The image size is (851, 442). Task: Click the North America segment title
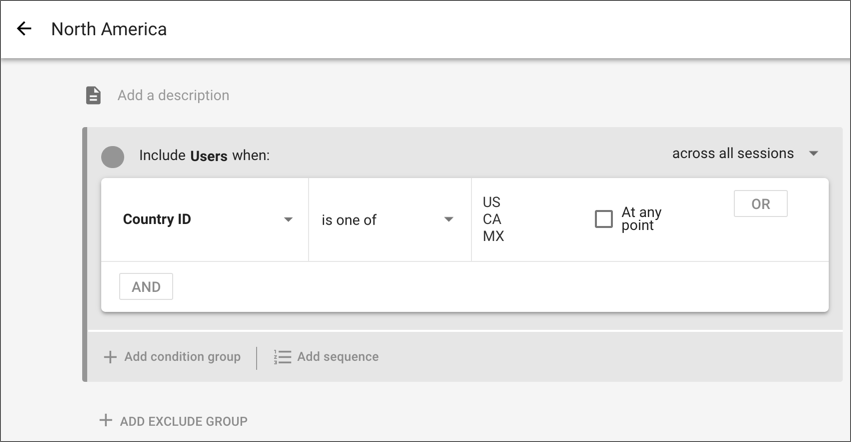[x=109, y=29]
